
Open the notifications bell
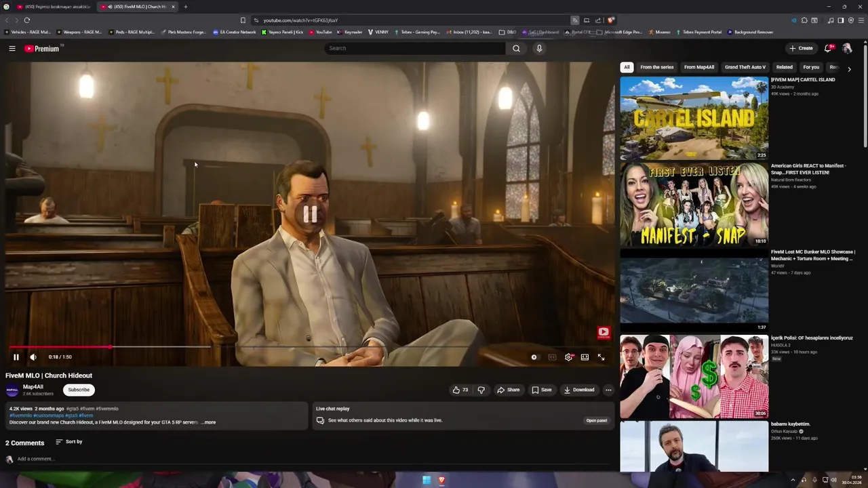[827, 48]
